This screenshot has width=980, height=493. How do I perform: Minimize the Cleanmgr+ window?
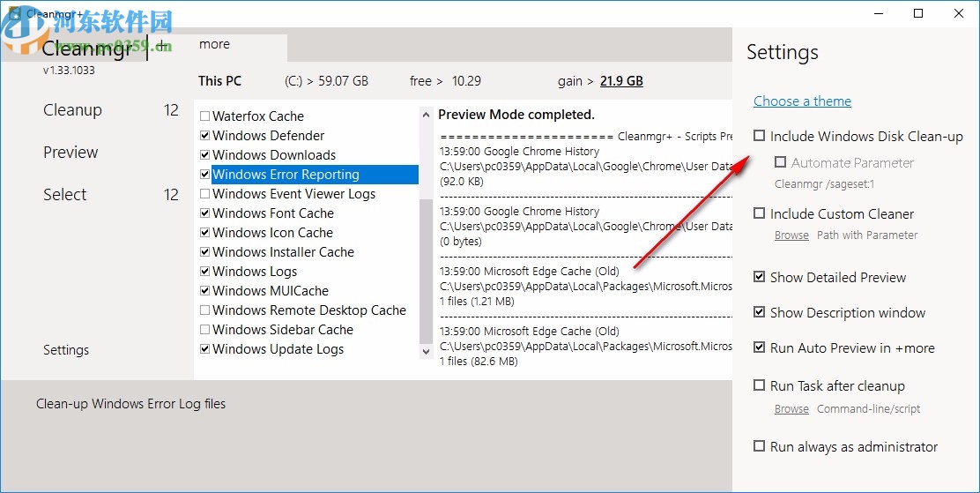pyautogui.click(x=879, y=13)
